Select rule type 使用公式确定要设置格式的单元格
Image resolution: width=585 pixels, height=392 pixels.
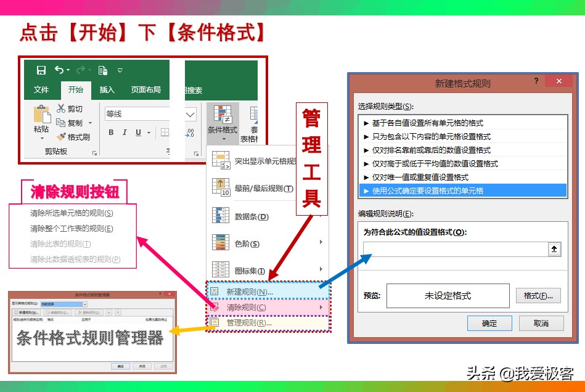(462, 190)
